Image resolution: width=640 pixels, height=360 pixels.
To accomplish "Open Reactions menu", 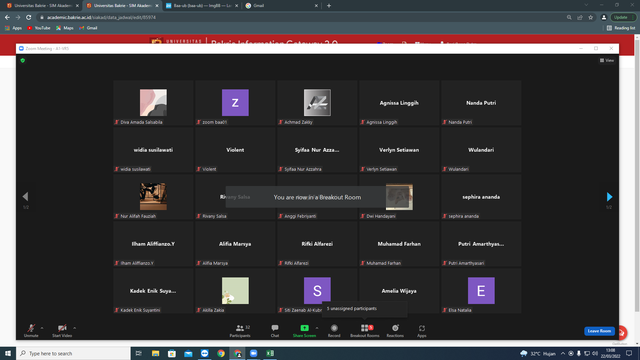I will [395, 330].
